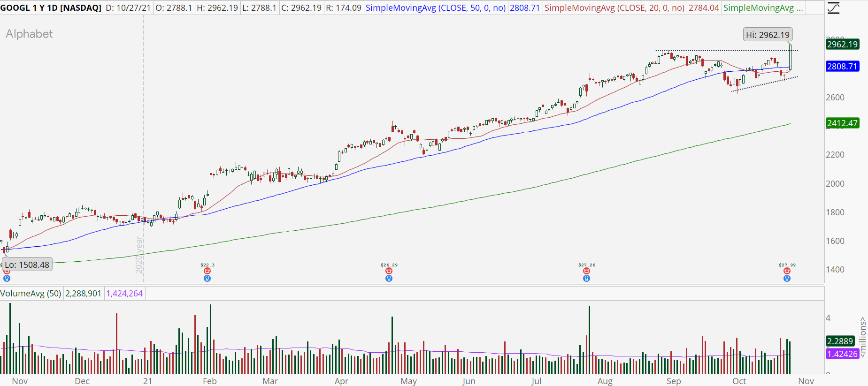Click the red earnings phone icon under $27.99

[x=787, y=271]
